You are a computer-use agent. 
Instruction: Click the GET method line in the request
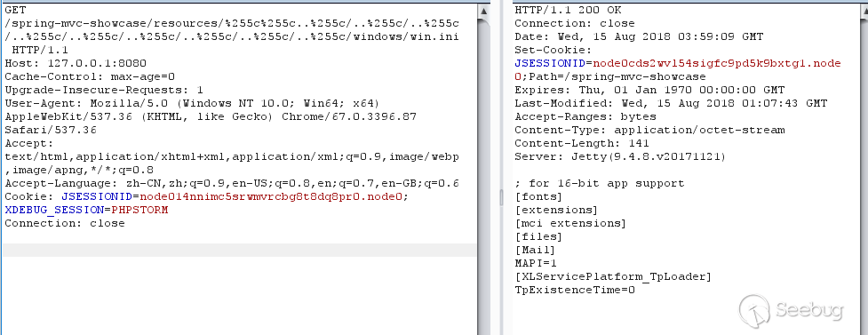(15, 10)
